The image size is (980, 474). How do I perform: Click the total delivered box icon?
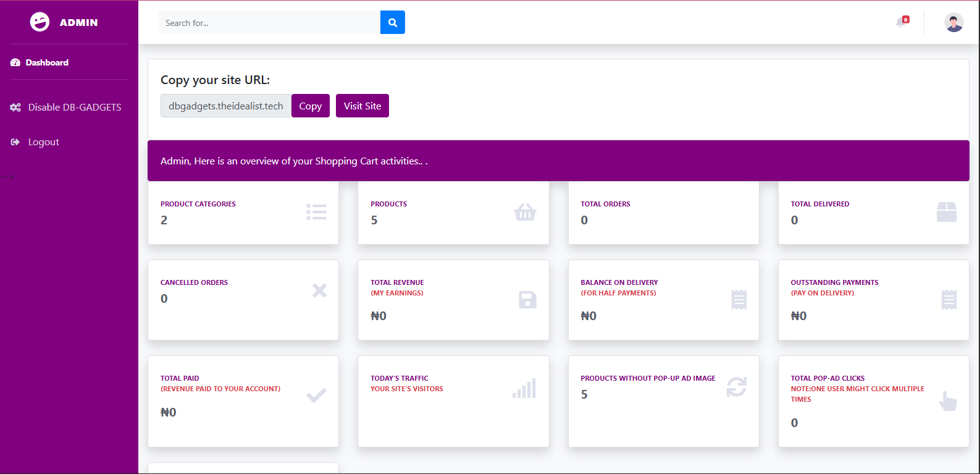(x=946, y=212)
